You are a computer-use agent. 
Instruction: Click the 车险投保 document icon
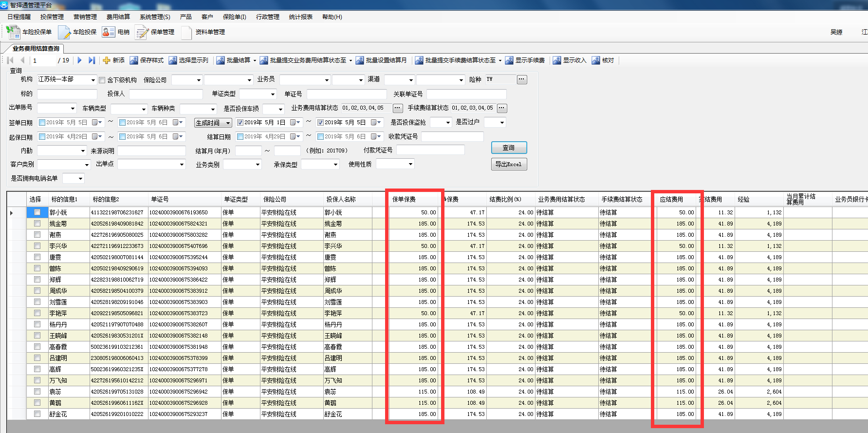point(64,32)
